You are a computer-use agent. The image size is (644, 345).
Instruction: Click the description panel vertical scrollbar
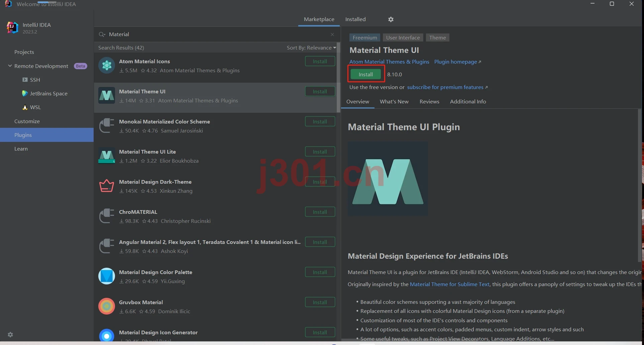point(640,186)
